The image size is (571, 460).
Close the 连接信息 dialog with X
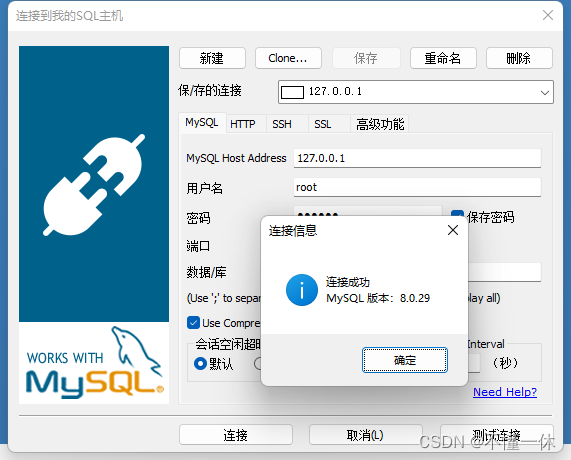tap(453, 230)
